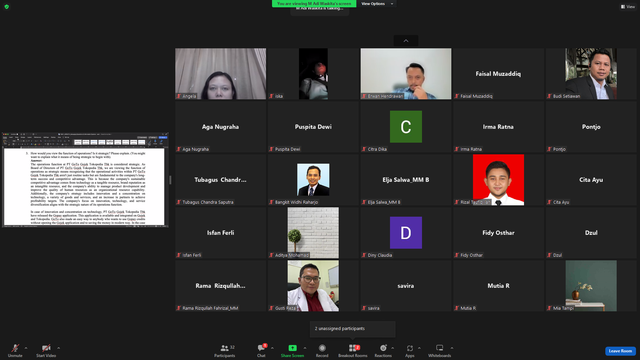Screen dimensions: 640x360
Task: Open the Chat panel
Action: [261, 350]
